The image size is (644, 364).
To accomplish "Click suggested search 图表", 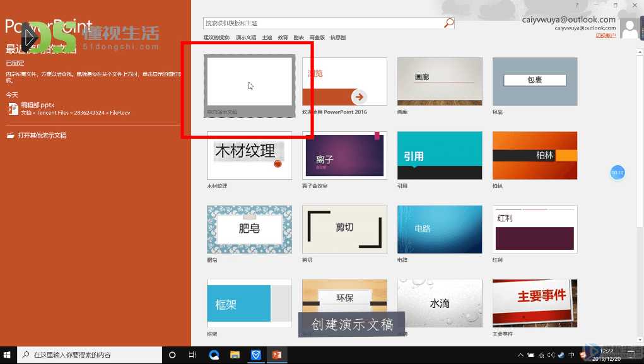I will pos(298,37).
